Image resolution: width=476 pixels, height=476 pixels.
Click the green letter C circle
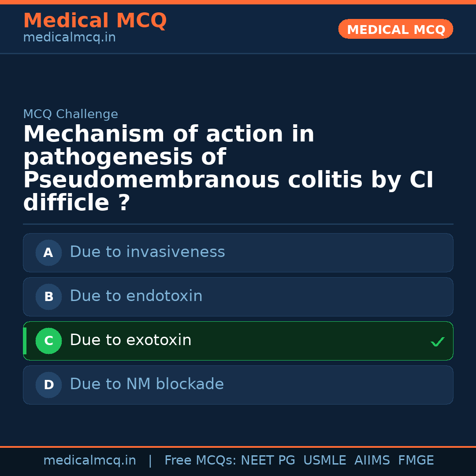pos(48,341)
